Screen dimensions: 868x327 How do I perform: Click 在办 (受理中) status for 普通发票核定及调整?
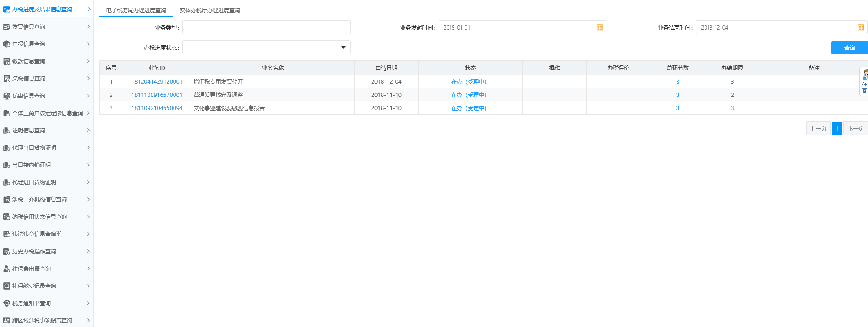[x=469, y=95]
